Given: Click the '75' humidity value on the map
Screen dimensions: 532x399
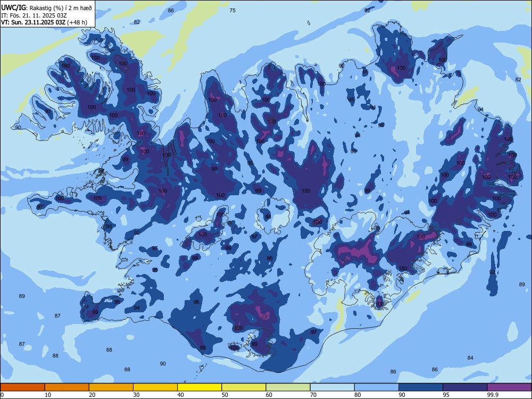Looking at the screenshot, I should [x=232, y=11].
